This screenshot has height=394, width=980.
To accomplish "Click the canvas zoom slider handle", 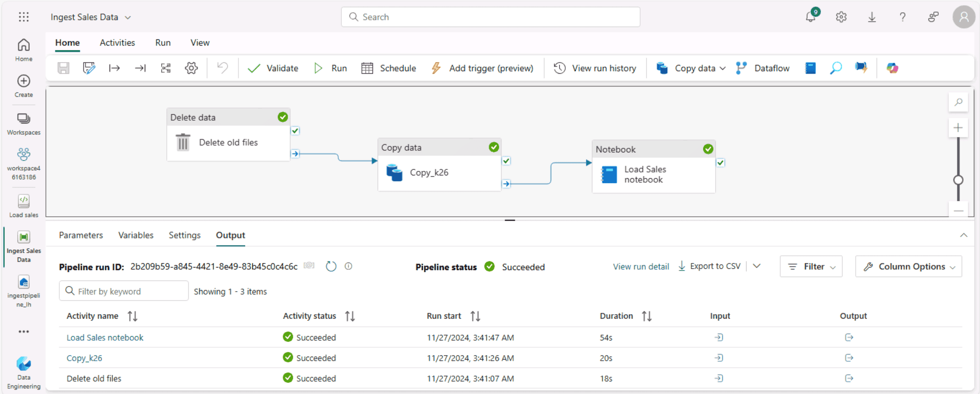I will coord(959,180).
